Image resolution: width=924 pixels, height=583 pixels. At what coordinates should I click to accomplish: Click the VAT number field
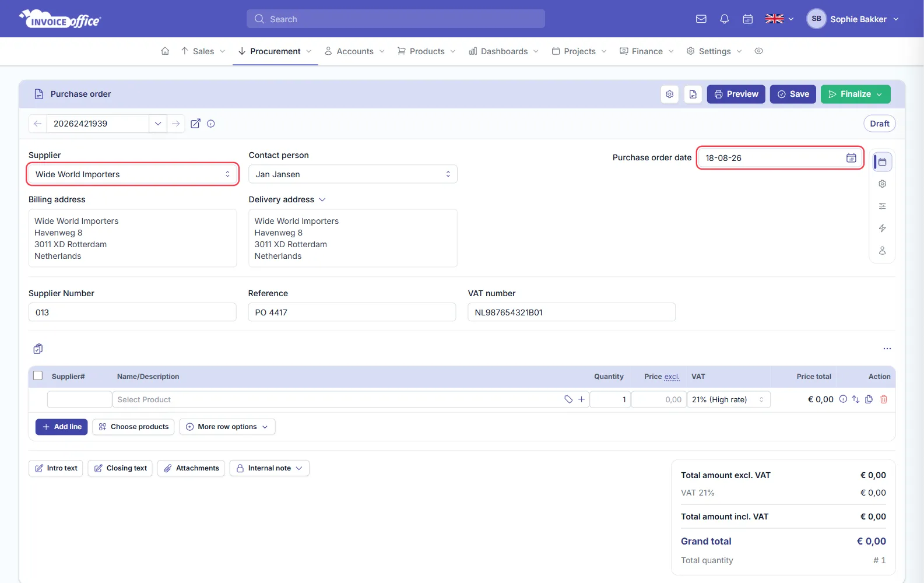point(572,312)
